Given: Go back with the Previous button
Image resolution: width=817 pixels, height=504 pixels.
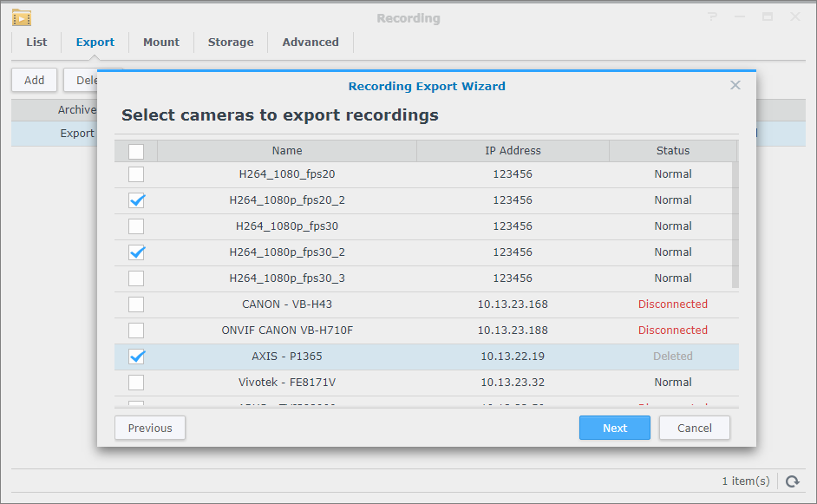Looking at the screenshot, I should [150, 428].
